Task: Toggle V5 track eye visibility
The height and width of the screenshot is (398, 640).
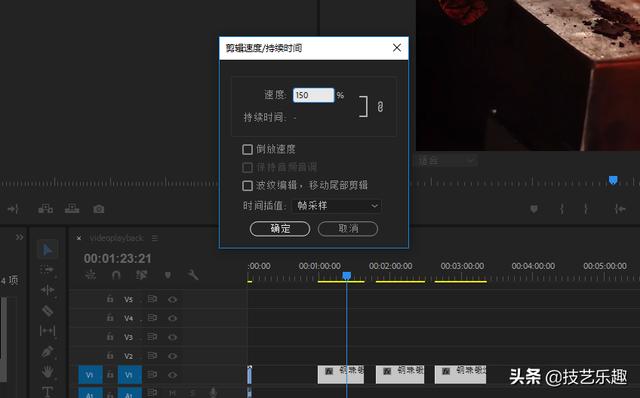Action: (x=172, y=300)
